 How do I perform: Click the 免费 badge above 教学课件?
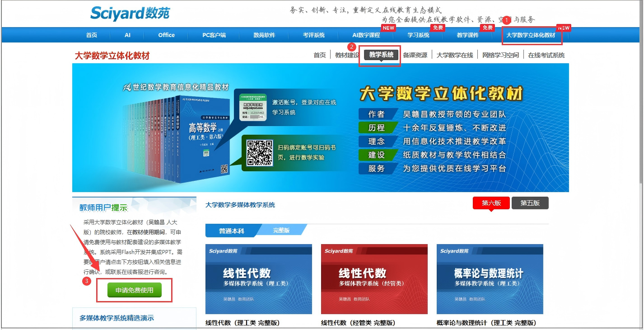tap(487, 28)
